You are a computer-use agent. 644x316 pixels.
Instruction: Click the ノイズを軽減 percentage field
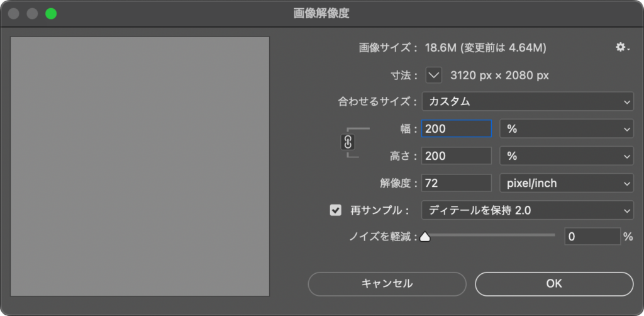click(592, 237)
